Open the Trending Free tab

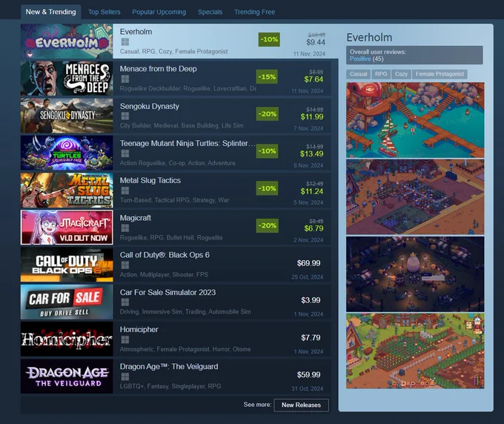tap(254, 12)
